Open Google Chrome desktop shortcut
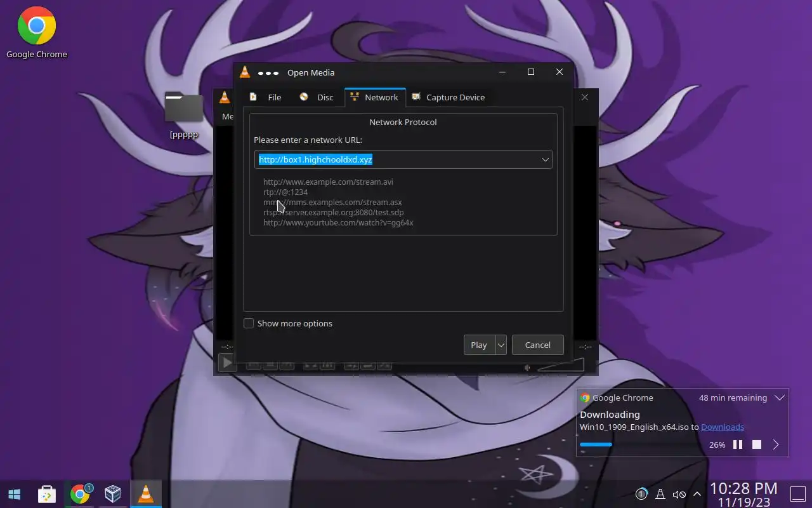The height and width of the screenshot is (508, 812). pyautogui.click(x=36, y=33)
